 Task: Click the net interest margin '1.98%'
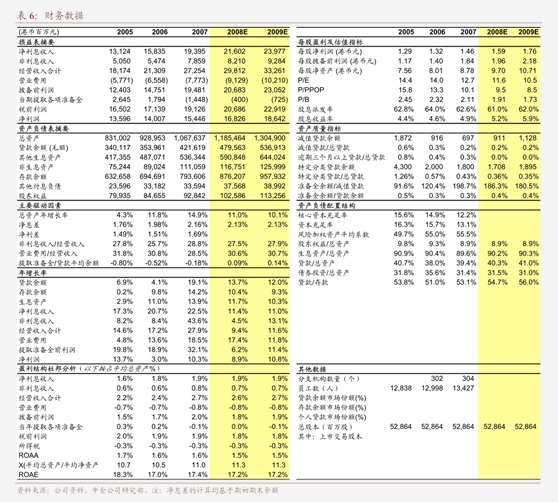click(158, 225)
